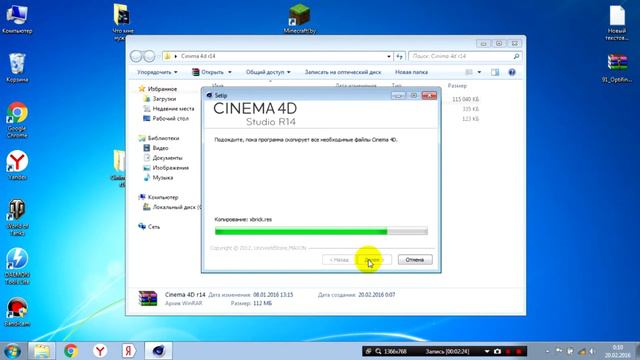Viewport: 640px width, 360px height.
Task: Click the Windows Start button
Action: [x=12, y=351]
